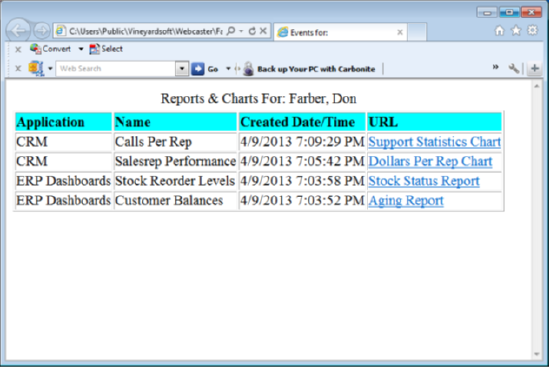Click the address bar file path
Screen dimensions: 550x367
click(145, 31)
